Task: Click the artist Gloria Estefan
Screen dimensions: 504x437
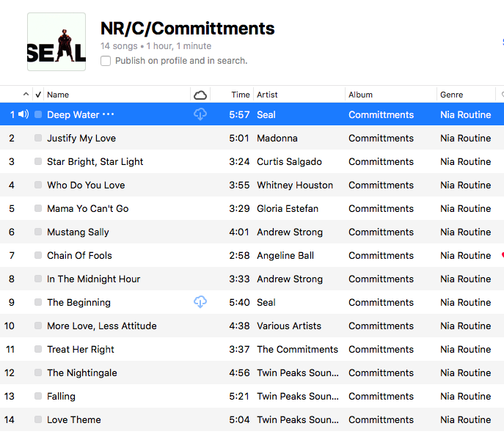Action: coord(288,208)
